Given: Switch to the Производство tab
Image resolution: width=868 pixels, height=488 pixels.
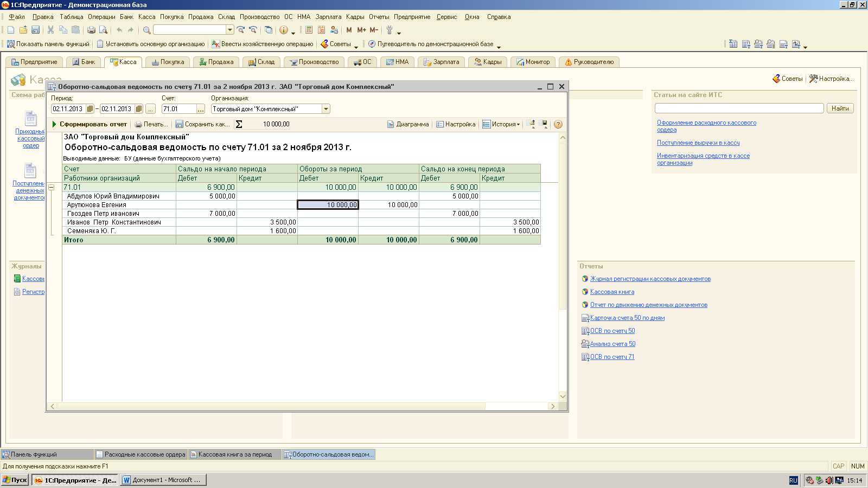Looking at the screenshot, I should pos(314,62).
